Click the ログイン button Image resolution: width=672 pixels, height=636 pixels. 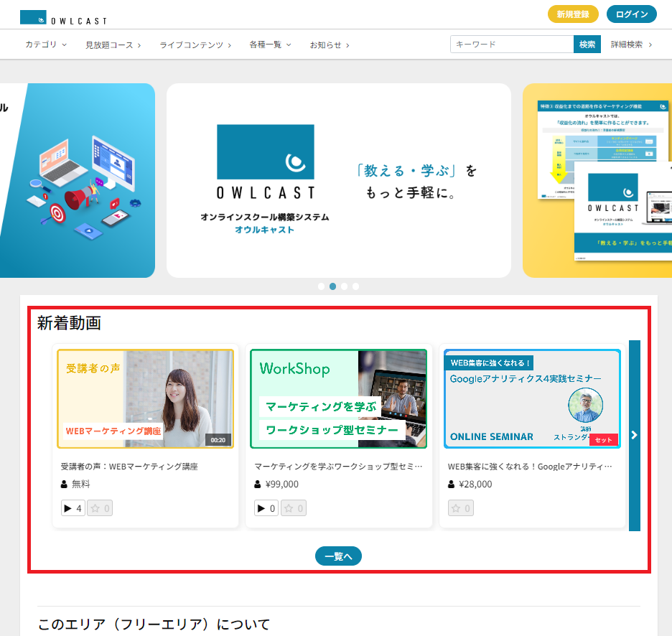pyautogui.click(x=631, y=14)
